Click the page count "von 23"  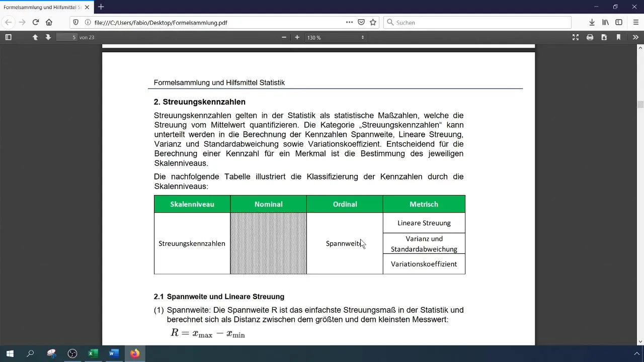87,37
